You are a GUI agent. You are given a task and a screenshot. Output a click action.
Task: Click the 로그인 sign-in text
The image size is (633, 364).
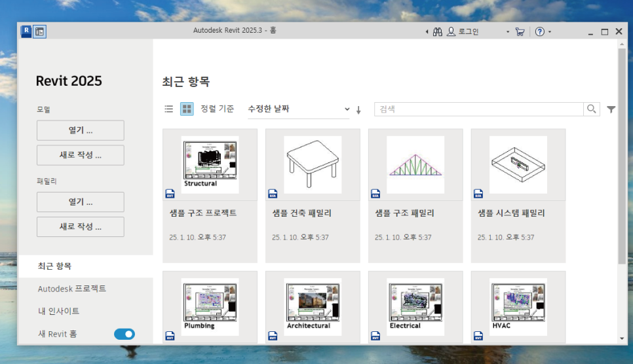469,32
